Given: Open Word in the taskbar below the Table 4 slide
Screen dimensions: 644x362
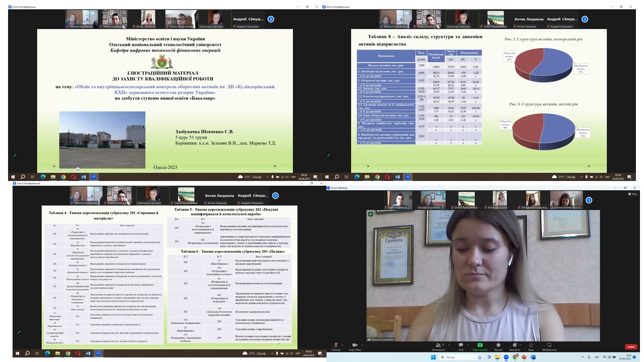Looking at the screenshot, I should tap(88, 353).
